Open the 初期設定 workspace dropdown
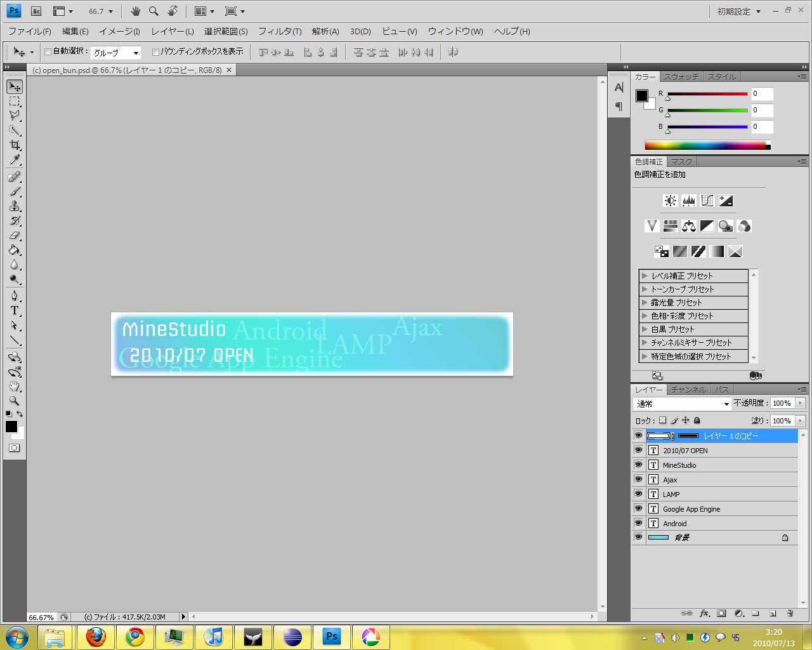The width and height of the screenshot is (812, 650). 739,11
